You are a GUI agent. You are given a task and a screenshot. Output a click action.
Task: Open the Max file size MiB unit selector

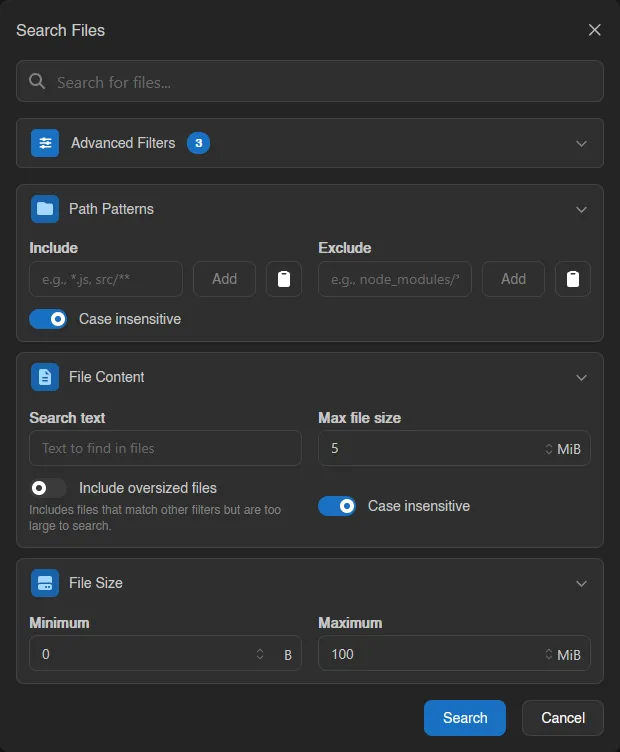click(x=569, y=449)
